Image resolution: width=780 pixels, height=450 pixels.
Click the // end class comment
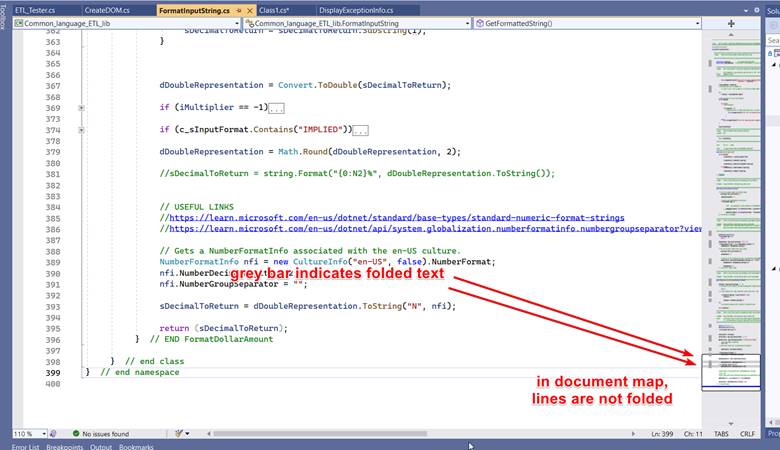154,361
